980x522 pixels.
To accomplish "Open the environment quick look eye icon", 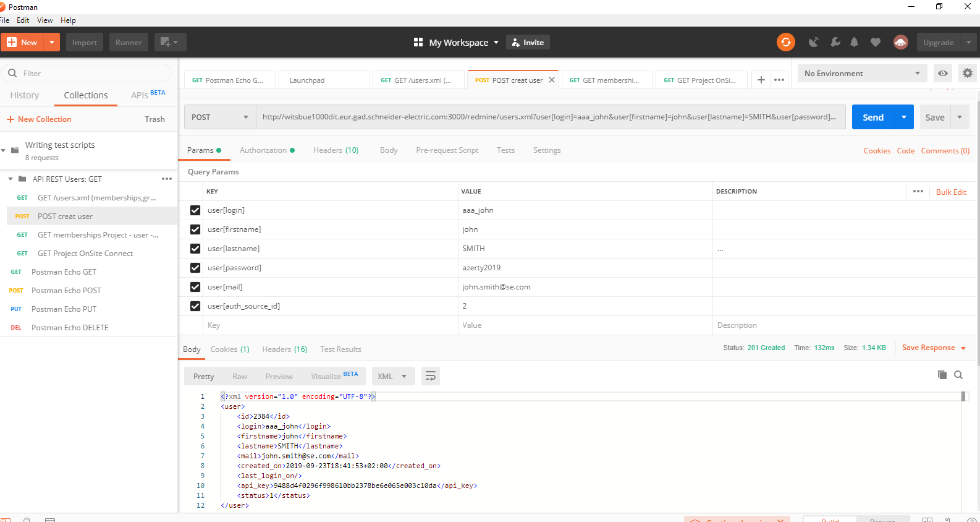I will pos(943,73).
